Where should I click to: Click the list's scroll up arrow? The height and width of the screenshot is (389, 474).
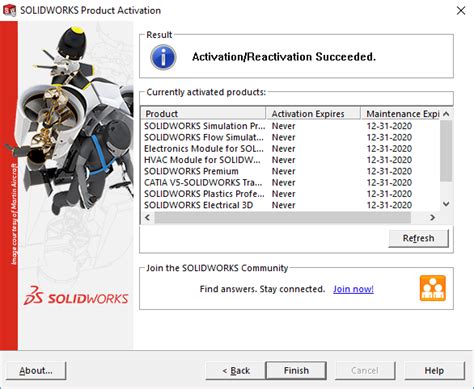[x=446, y=114]
